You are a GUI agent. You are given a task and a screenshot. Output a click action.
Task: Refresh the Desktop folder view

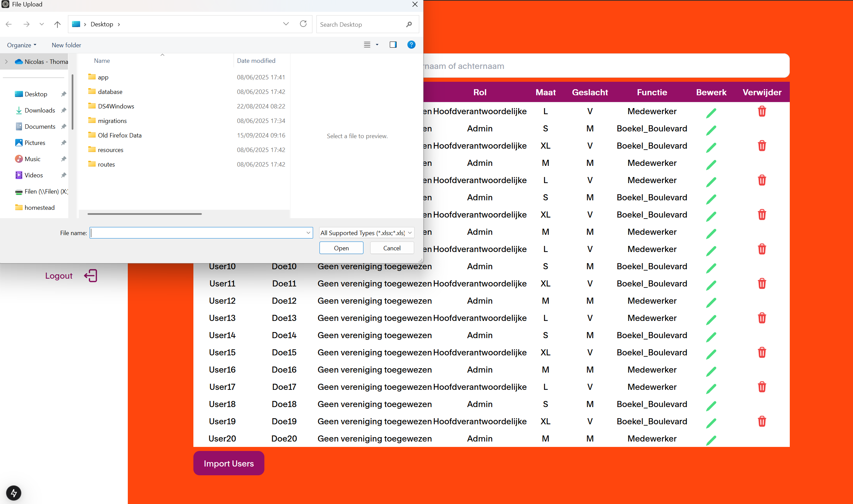303,24
